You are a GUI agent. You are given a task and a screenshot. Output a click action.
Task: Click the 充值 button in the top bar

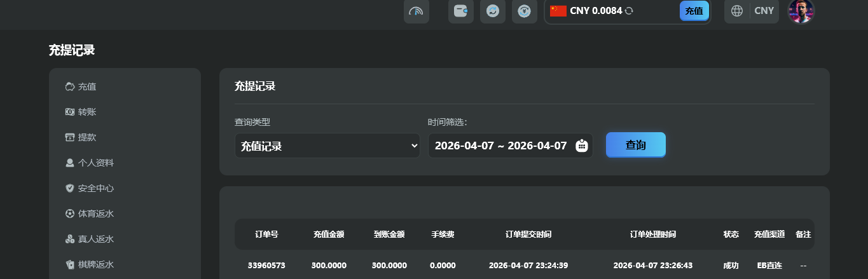click(694, 11)
